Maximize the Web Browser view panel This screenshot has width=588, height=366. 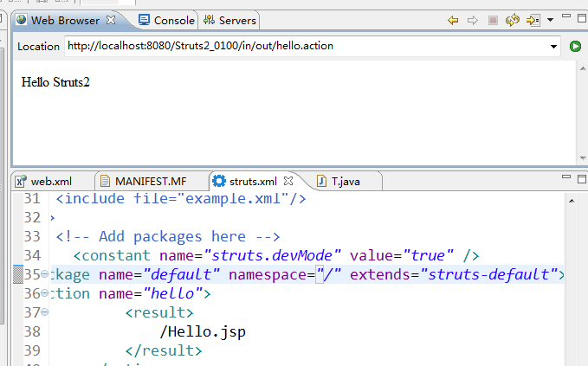[x=582, y=17]
